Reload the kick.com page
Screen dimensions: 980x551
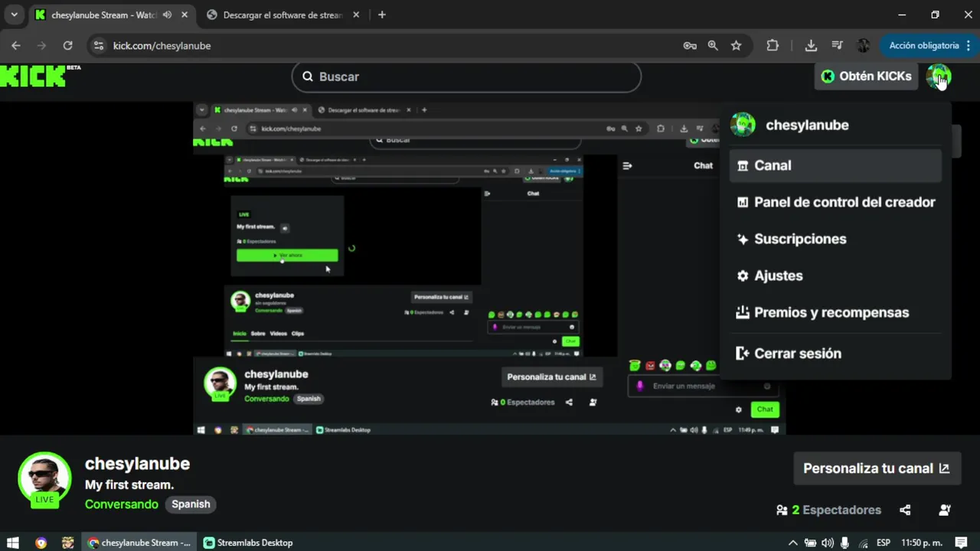pos(67,46)
